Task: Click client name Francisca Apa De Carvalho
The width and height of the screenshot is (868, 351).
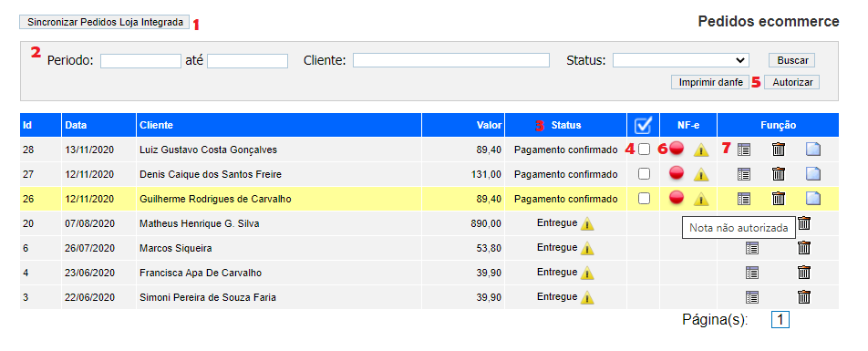Action: tap(201, 273)
